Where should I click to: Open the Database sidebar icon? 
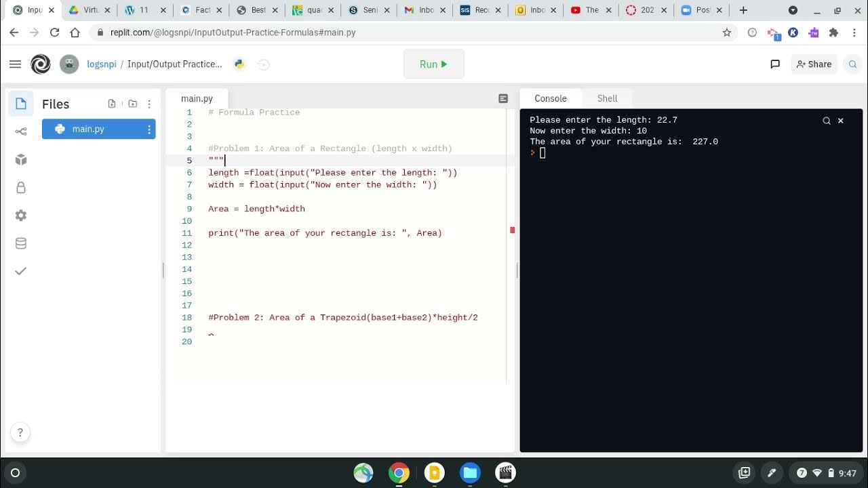tap(21, 243)
